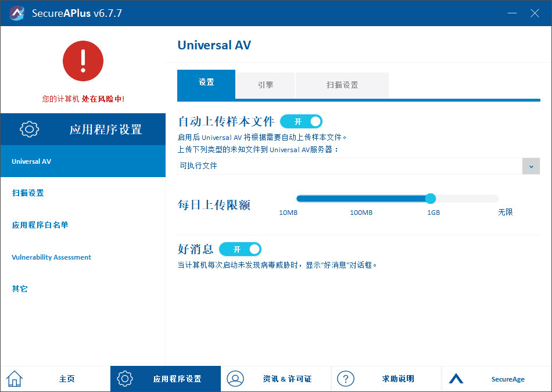Open Vulnerability Assessment in the sidebar
The width and height of the screenshot is (552, 392).
tap(83, 257)
